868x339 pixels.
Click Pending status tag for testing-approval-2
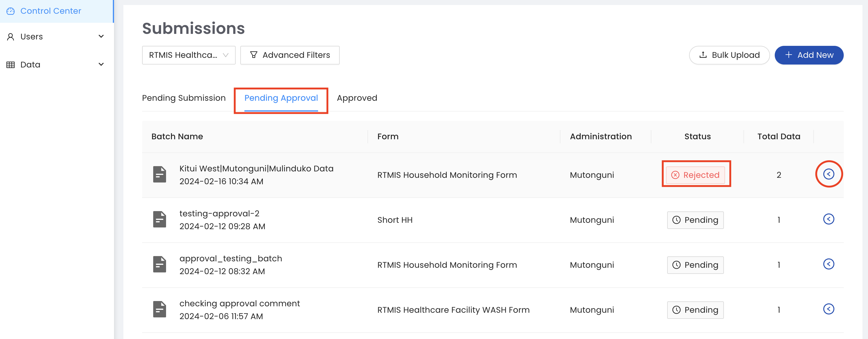pos(695,220)
